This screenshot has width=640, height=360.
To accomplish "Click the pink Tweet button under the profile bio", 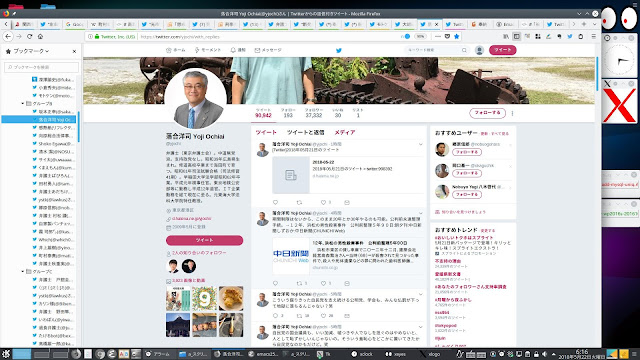I will [204, 240].
